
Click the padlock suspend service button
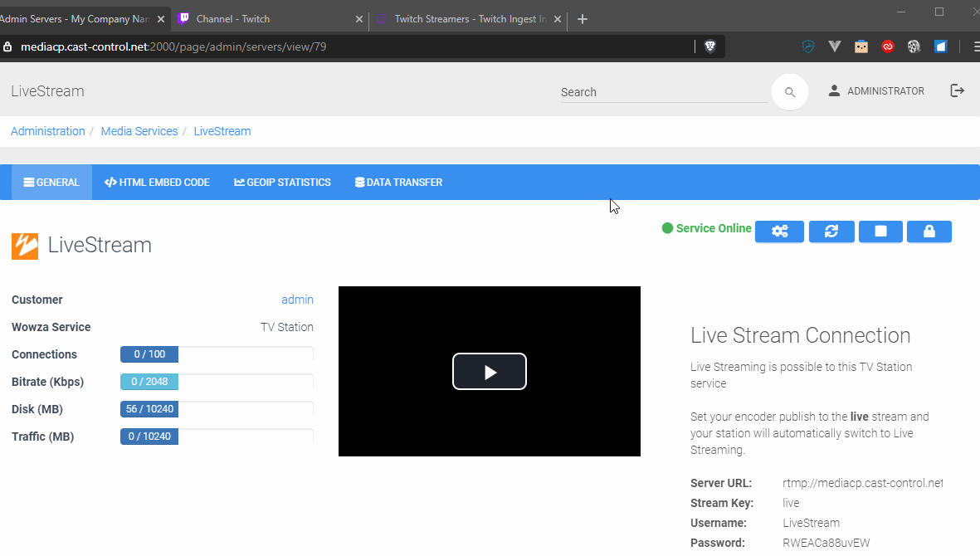(x=929, y=232)
